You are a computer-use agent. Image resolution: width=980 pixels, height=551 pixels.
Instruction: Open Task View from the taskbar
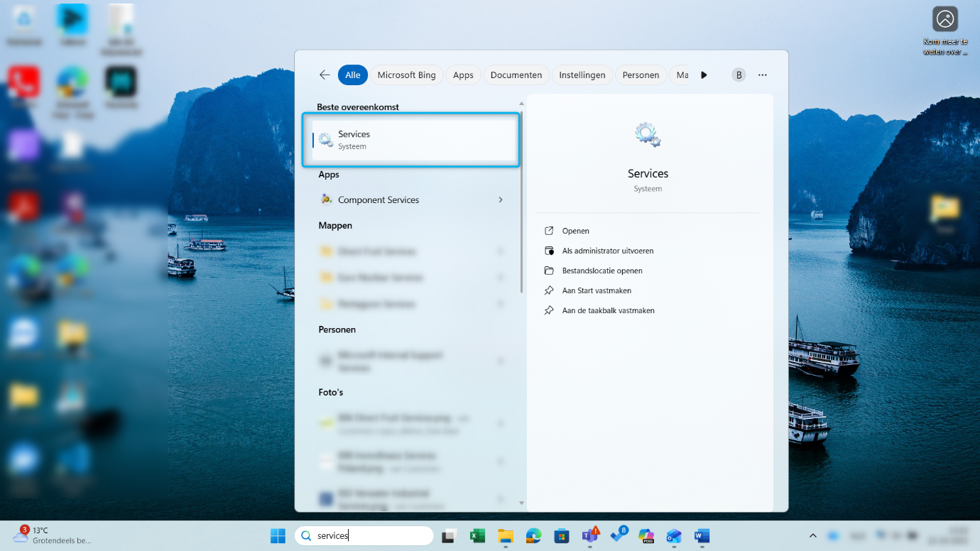[448, 536]
